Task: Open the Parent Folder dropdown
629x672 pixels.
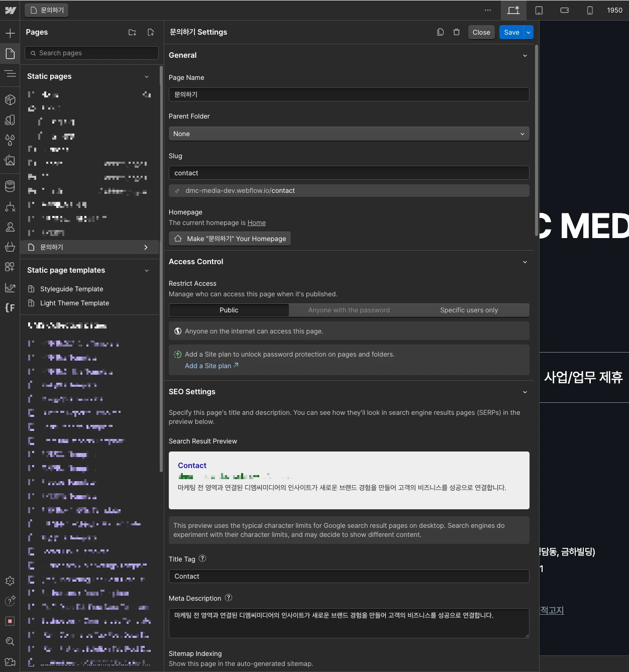Action: click(349, 134)
